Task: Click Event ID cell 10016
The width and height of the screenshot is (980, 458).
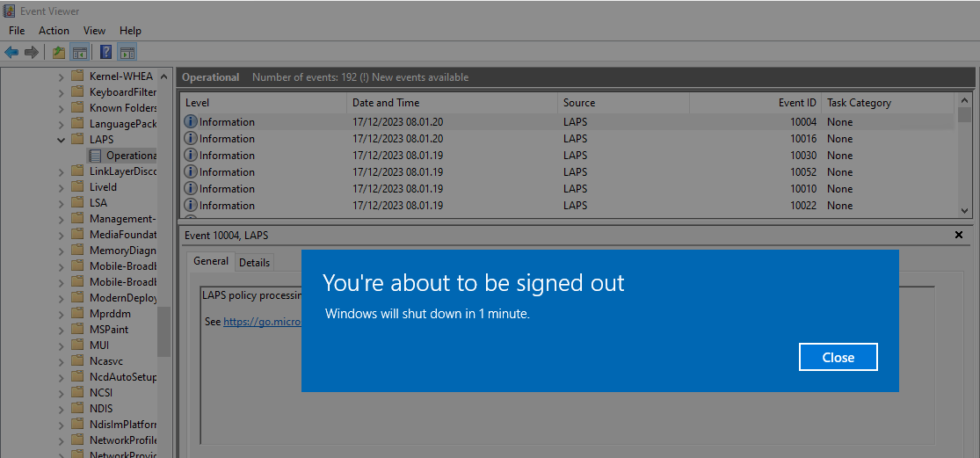Action: [x=803, y=138]
